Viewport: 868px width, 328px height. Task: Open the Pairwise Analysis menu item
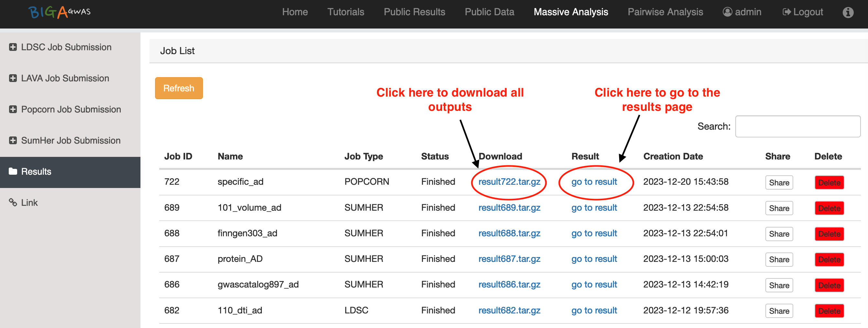[665, 12]
